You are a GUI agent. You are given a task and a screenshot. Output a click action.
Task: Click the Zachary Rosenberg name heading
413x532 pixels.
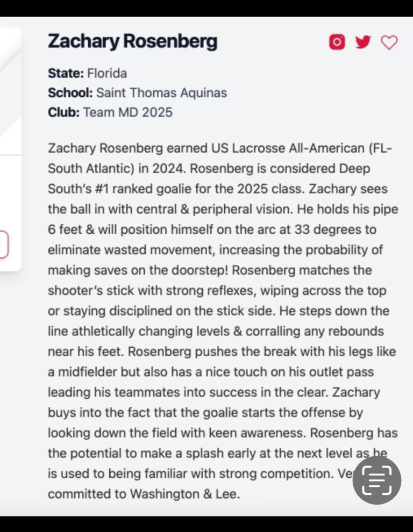click(x=132, y=41)
